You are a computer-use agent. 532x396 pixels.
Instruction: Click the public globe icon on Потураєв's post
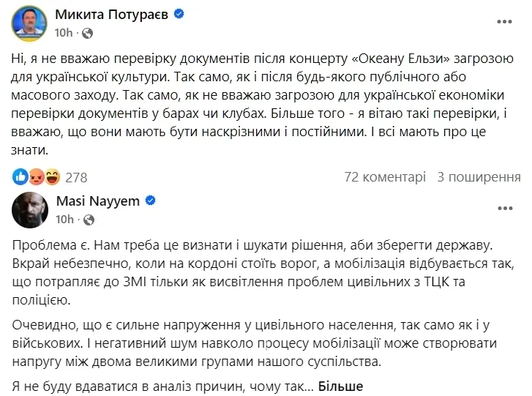(88, 33)
